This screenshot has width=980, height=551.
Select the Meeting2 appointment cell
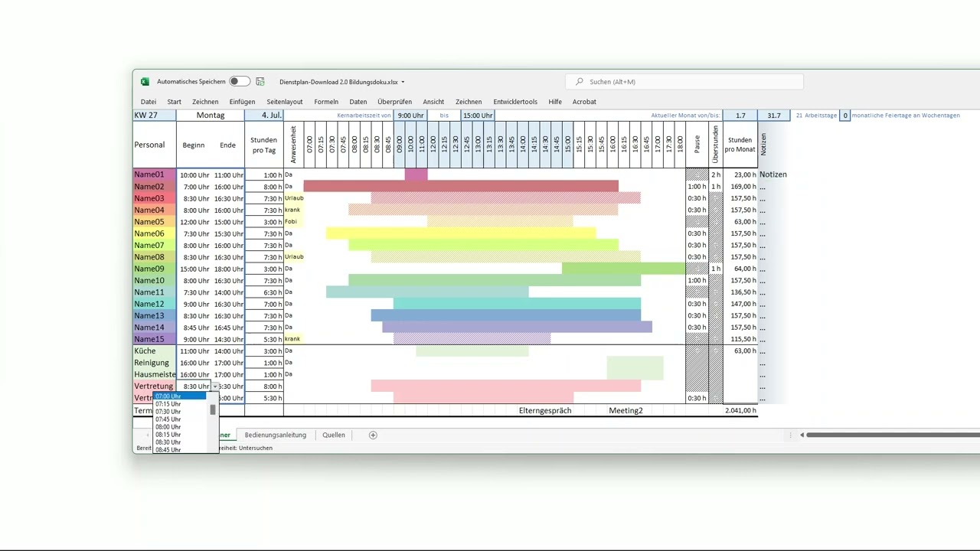(x=626, y=410)
